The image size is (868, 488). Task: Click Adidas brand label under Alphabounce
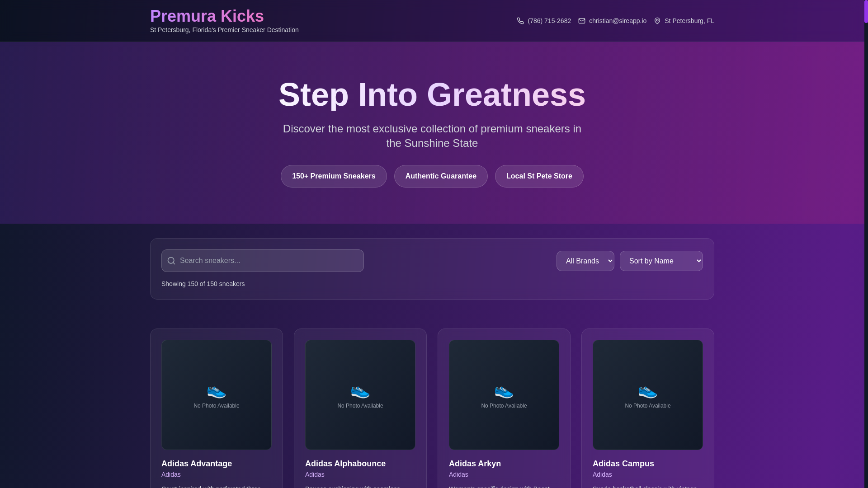(x=315, y=474)
